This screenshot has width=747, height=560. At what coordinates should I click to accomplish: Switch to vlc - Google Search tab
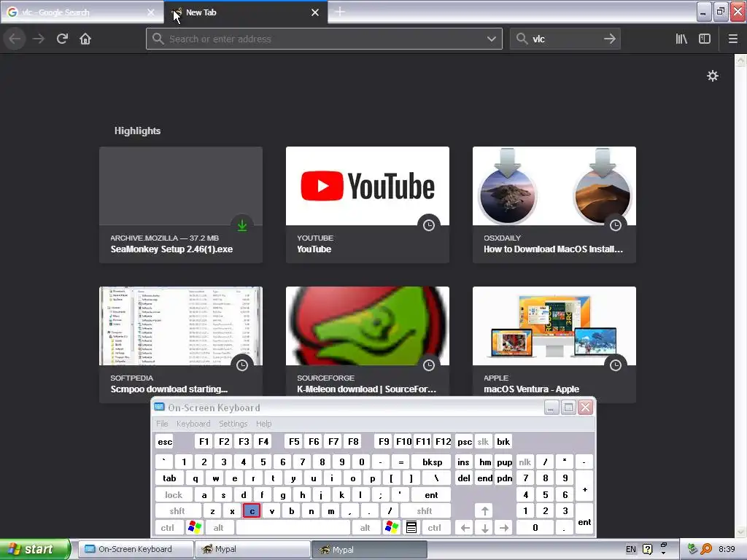(82, 12)
